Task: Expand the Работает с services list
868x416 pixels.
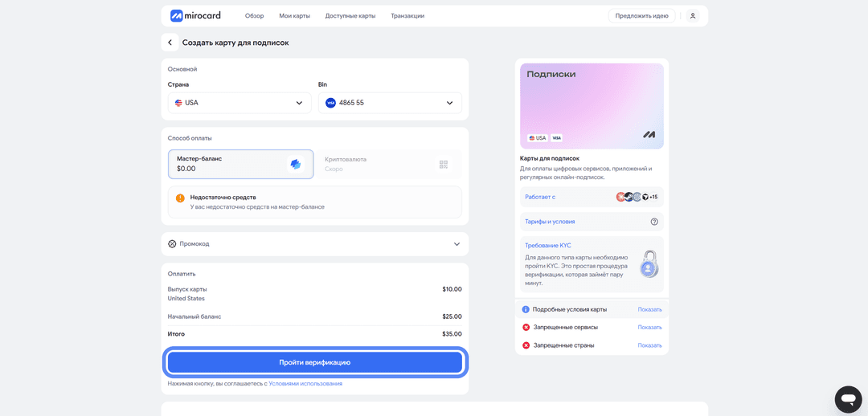Action: pyautogui.click(x=592, y=197)
